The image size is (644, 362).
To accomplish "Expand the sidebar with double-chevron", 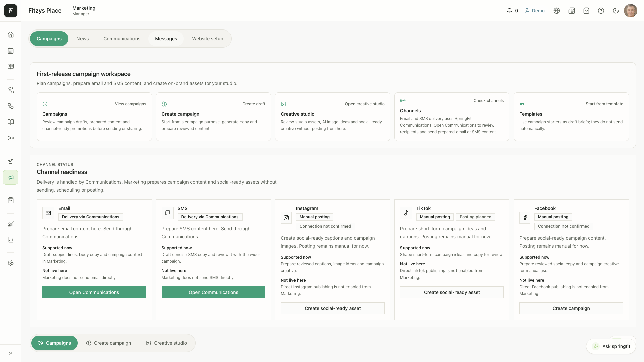I will click(x=11, y=353).
